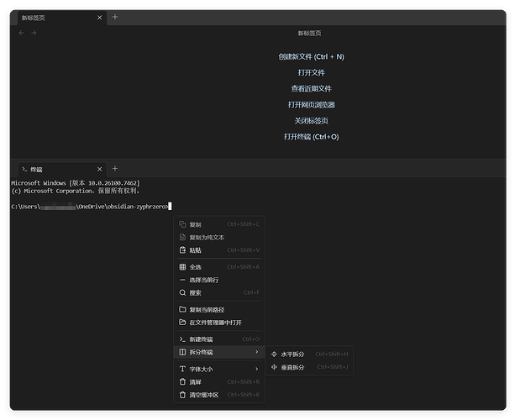The image size is (515, 420).
Task: Choose 在文件管理器中打开 menu entry
Action: click(219, 323)
